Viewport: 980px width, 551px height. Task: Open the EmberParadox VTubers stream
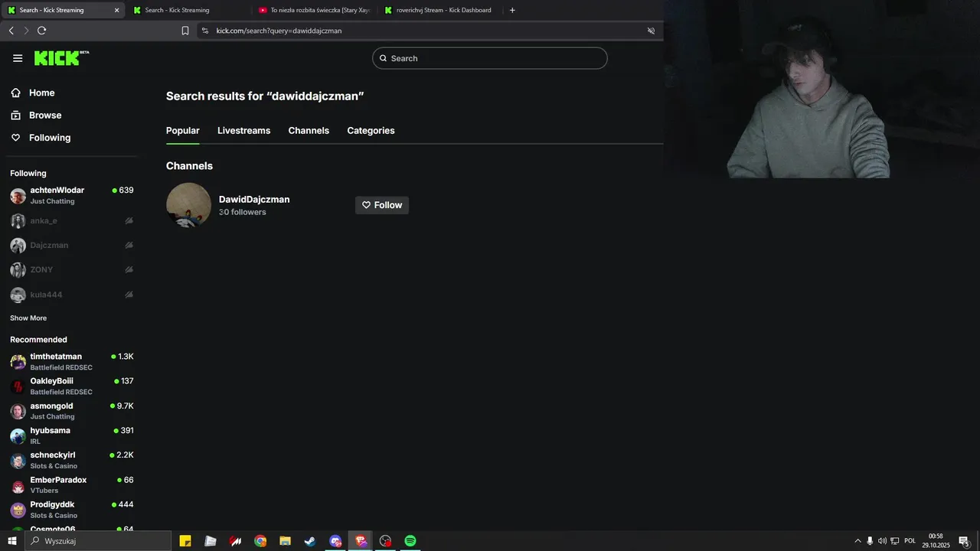pyautogui.click(x=72, y=485)
